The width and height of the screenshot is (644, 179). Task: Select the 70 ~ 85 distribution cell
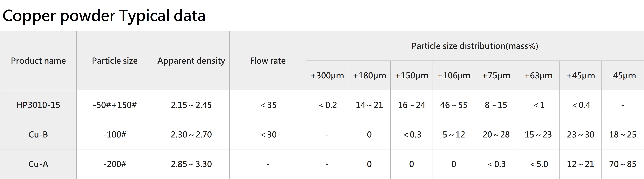pos(623,164)
